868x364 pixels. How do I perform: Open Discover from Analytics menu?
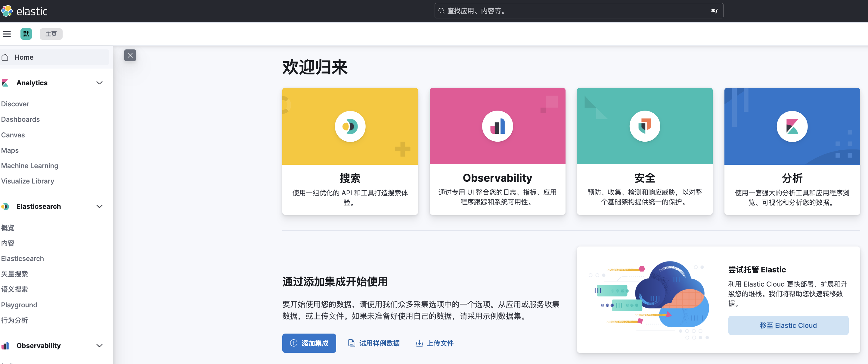click(x=15, y=104)
